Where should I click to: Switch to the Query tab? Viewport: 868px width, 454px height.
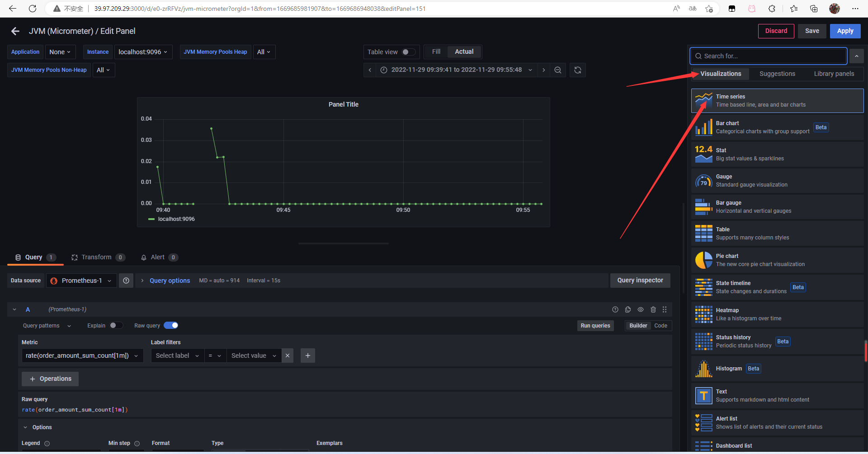pyautogui.click(x=35, y=257)
